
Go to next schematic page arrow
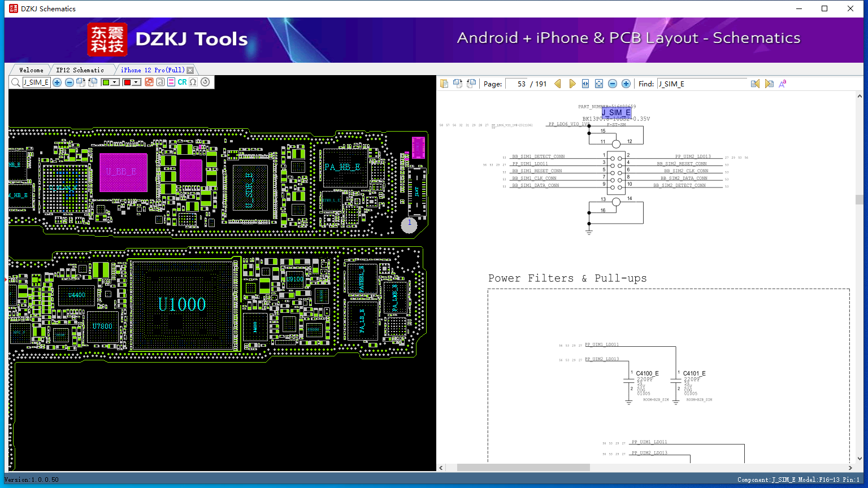coord(572,84)
